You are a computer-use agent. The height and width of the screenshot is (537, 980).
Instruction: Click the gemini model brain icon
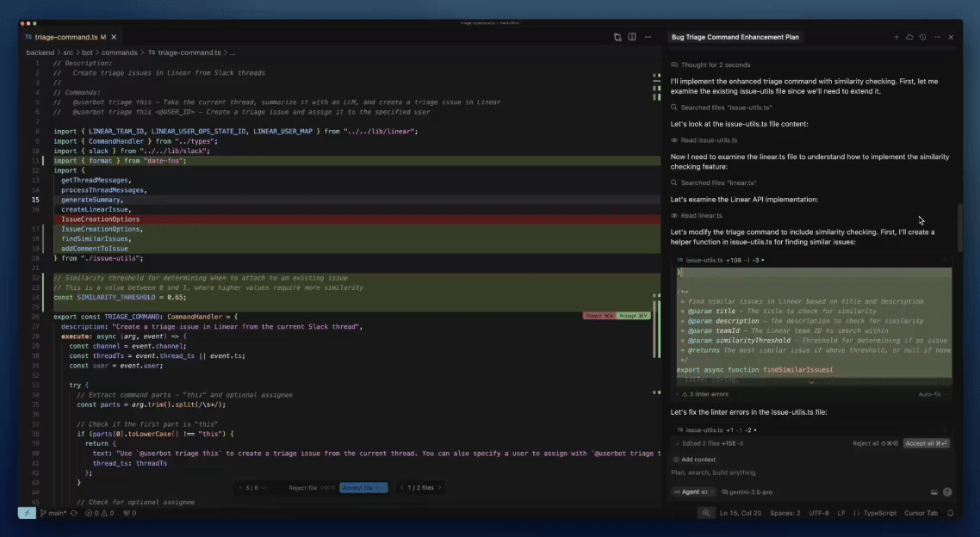tap(724, 492)
